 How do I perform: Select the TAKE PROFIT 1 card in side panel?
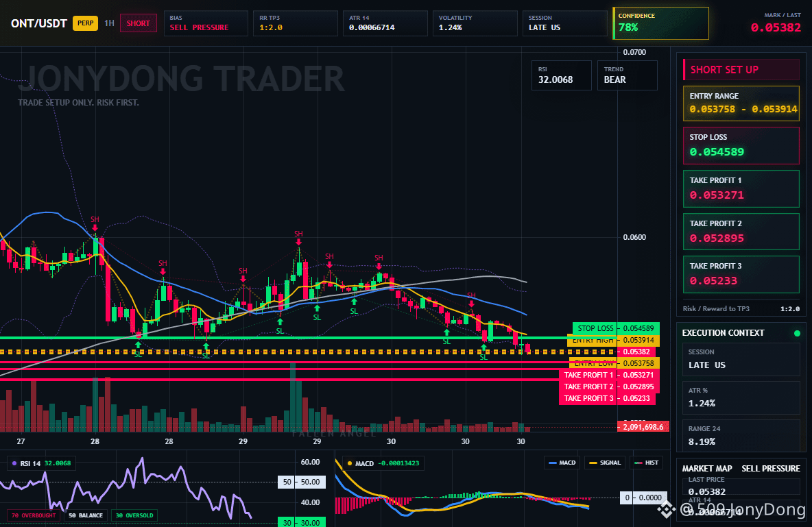741,188
